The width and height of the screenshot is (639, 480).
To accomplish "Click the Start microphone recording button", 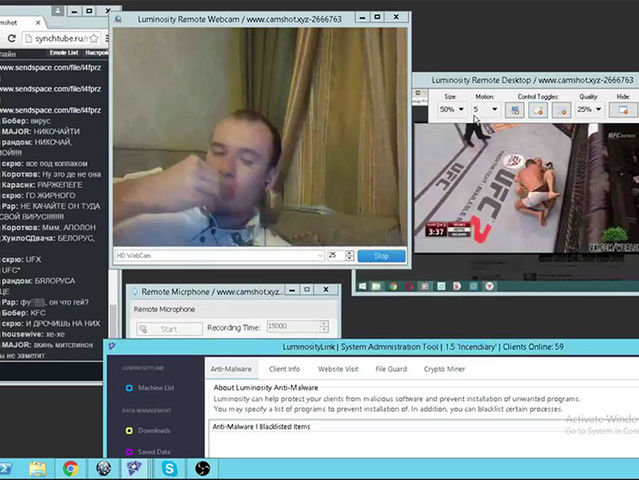I will coord(168,328).
